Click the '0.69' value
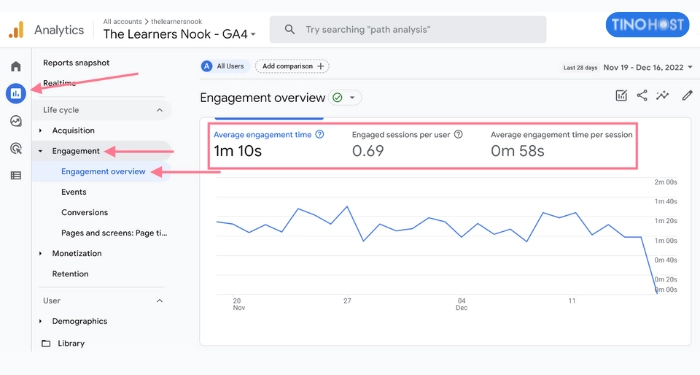This screenshot has height=375, width=700. point(368,151)
